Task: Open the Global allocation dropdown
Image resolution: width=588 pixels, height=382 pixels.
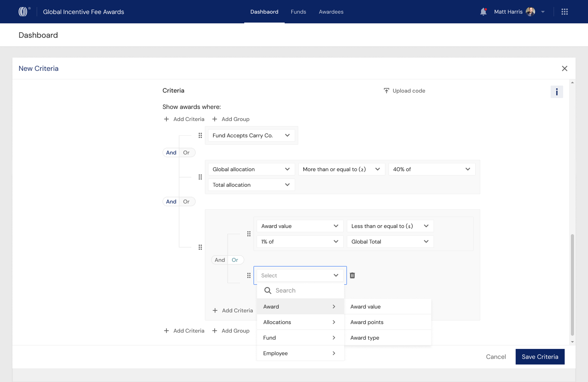Action: click(251, 169)
